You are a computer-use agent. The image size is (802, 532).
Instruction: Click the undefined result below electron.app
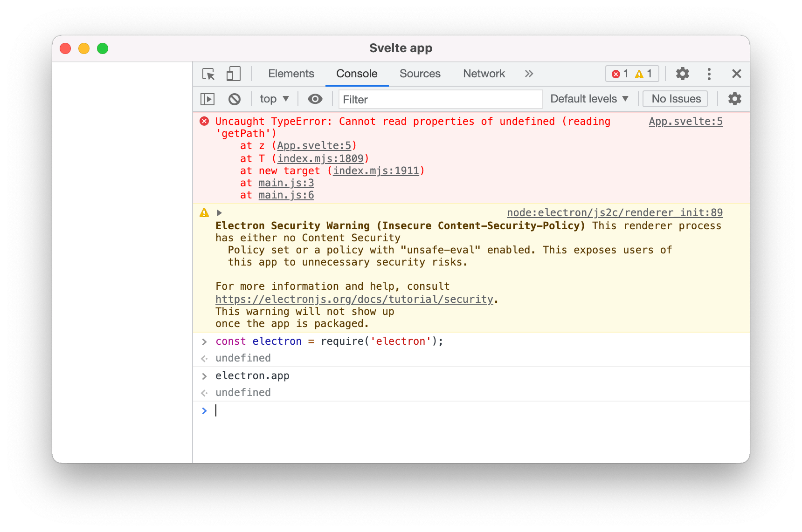pyautogui.click(x=243, y=393)
